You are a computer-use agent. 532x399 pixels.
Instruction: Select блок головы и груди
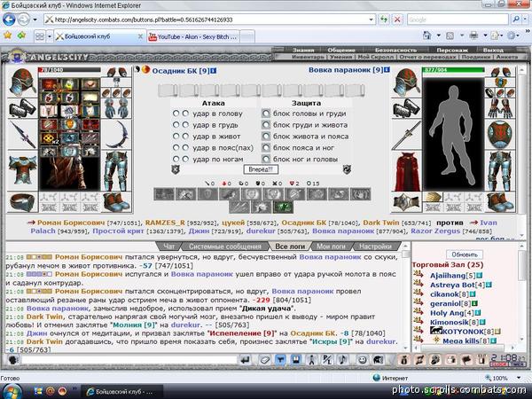click(x=266, y=113)
